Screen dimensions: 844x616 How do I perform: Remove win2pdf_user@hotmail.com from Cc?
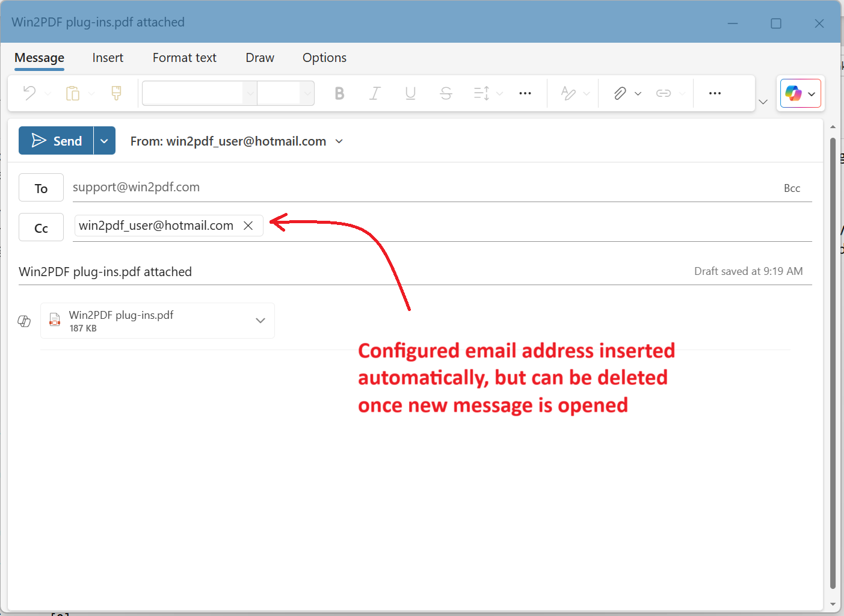pos(248,226)
